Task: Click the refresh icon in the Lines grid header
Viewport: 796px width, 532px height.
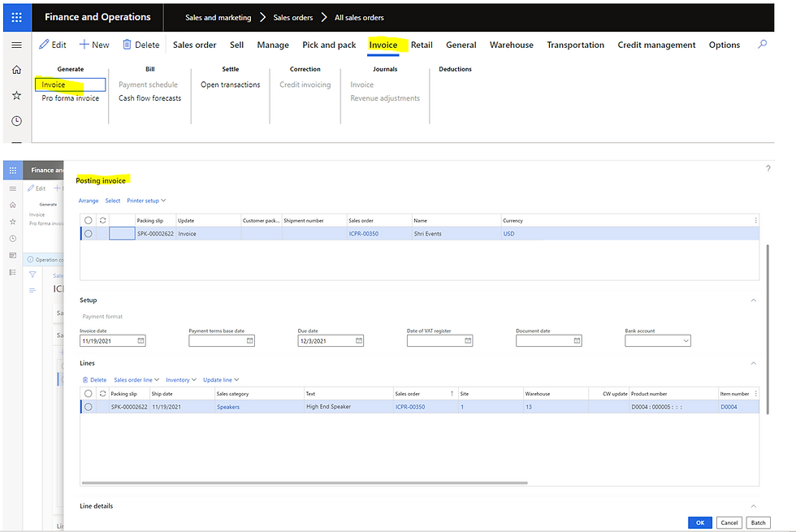Action: [x=102, y=393]
